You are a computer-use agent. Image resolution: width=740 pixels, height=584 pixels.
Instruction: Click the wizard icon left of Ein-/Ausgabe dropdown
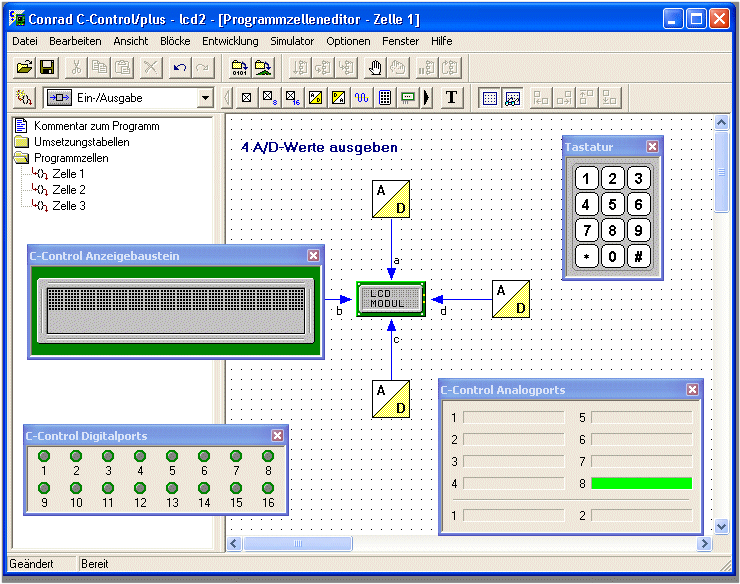(24, 98)
